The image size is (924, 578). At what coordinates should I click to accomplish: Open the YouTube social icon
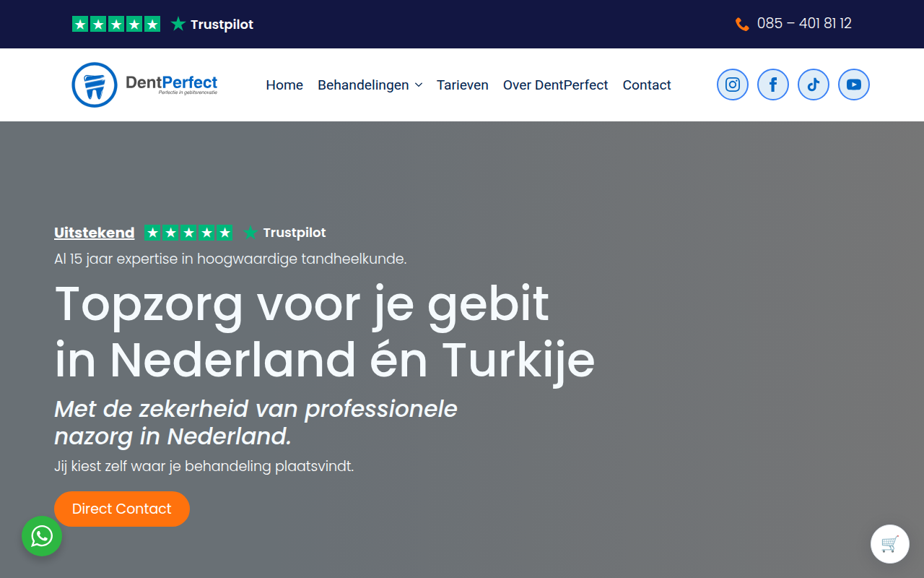(854, 85)
